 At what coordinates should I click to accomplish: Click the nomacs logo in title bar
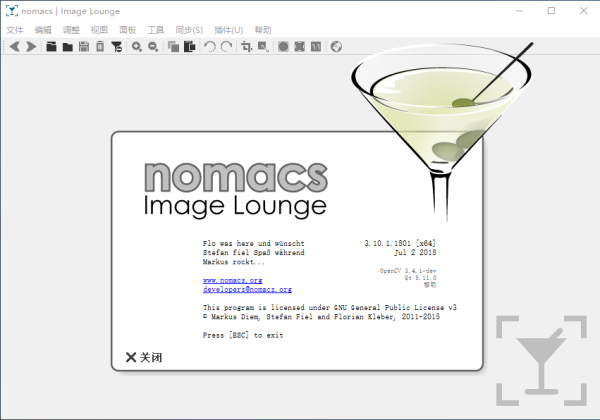tap(11, 11)
